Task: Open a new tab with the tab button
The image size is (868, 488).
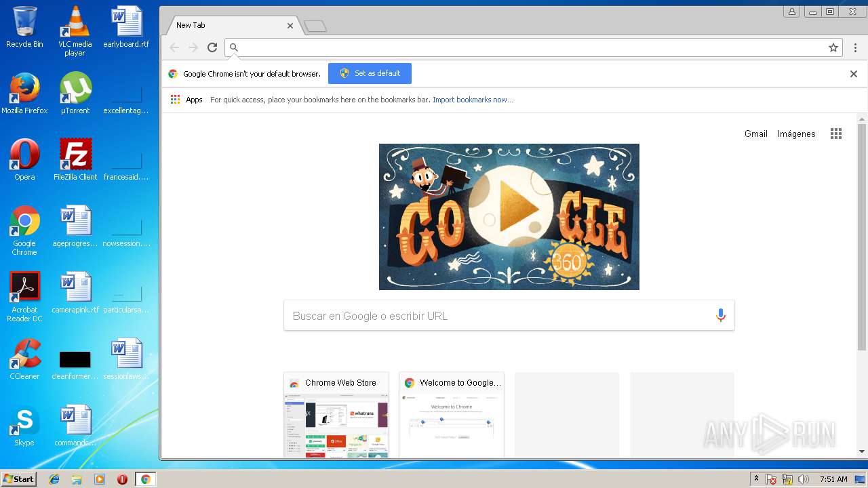Action: 315,26
